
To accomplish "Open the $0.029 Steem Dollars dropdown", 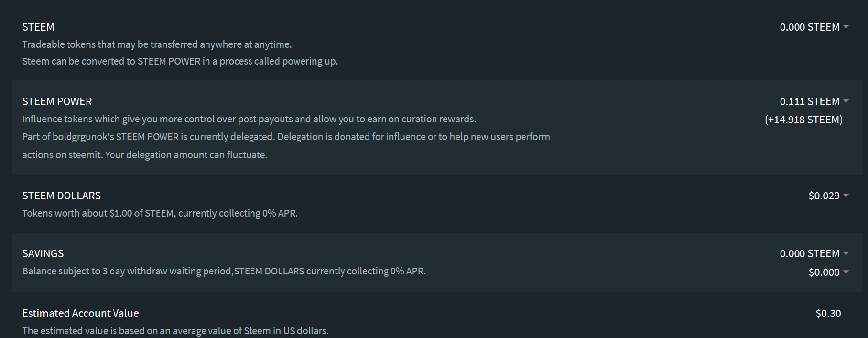I will pyautogui.click(x=828, y=196).
